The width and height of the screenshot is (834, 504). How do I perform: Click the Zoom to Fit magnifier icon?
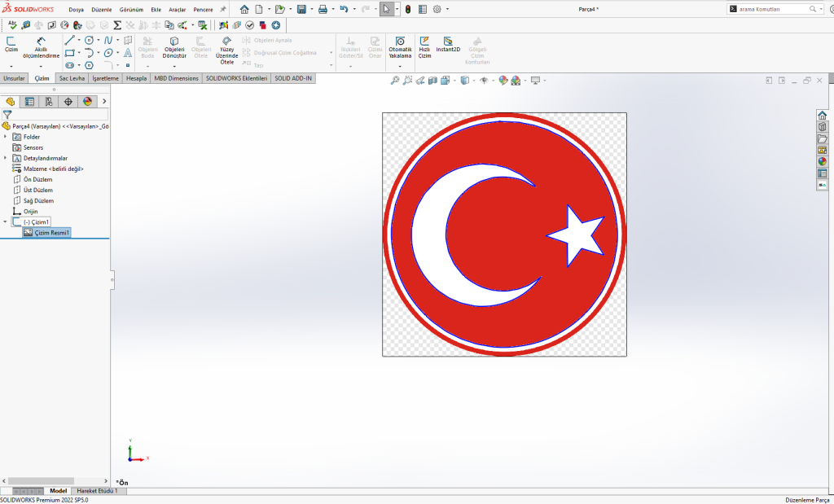click(x=395, y=80)
